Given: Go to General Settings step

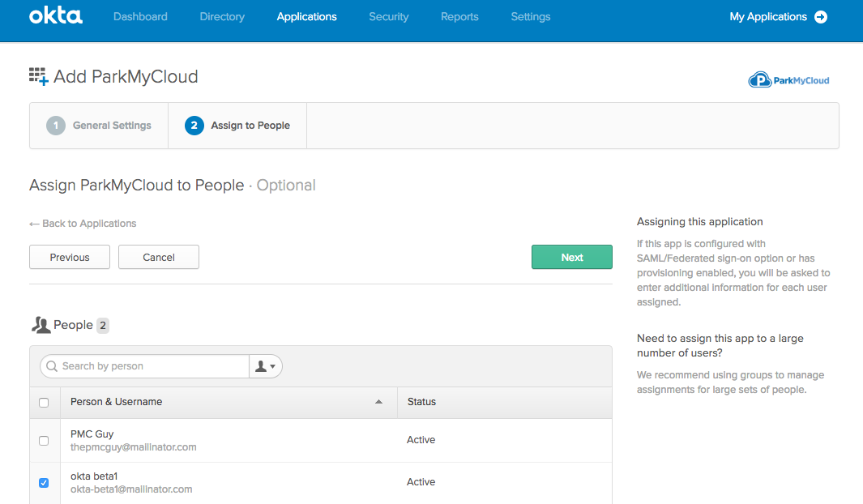Looking at the screenshot, I should (99, 126).
